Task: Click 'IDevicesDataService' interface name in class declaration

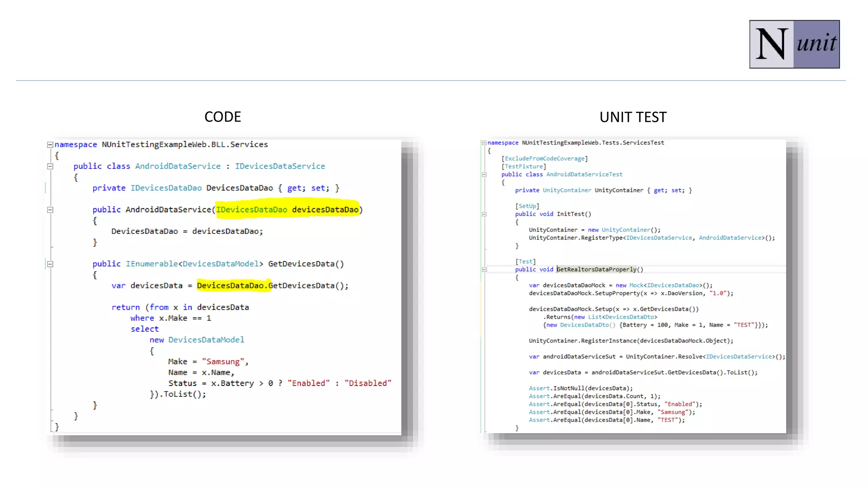Action: pos(280,166)
